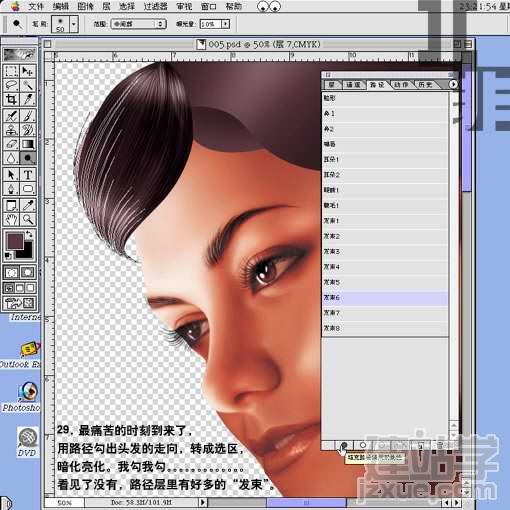Click the 50% zoom field in status bar

(64, 502)
